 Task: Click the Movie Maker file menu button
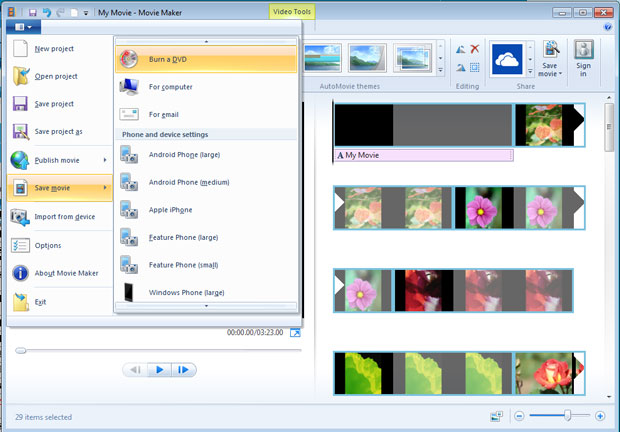point(23,27)
